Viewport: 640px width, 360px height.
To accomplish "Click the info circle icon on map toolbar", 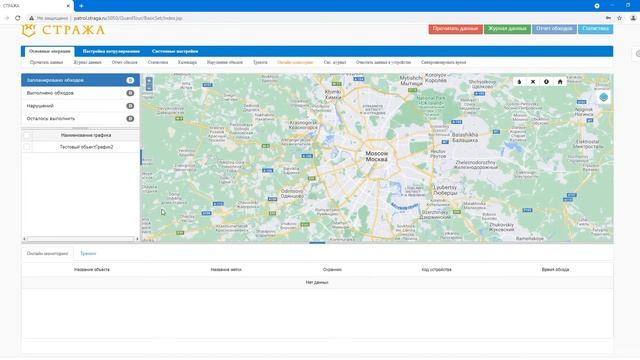I will [546, 82].
